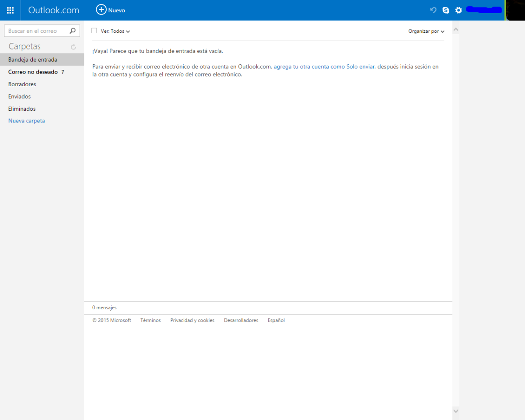Go to the Enviados folder

pyautogui.click(x=42, y=96)
